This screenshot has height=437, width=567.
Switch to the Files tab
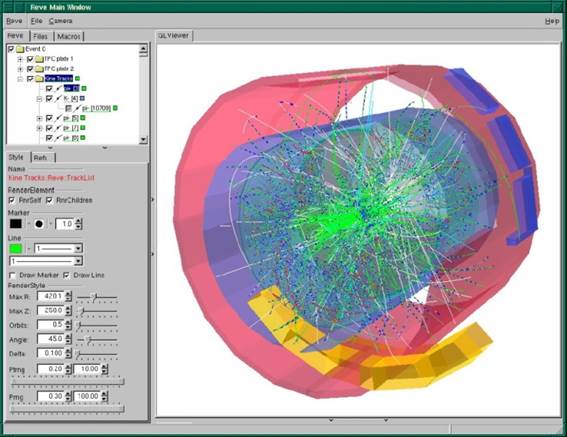[x=40, y=36]
